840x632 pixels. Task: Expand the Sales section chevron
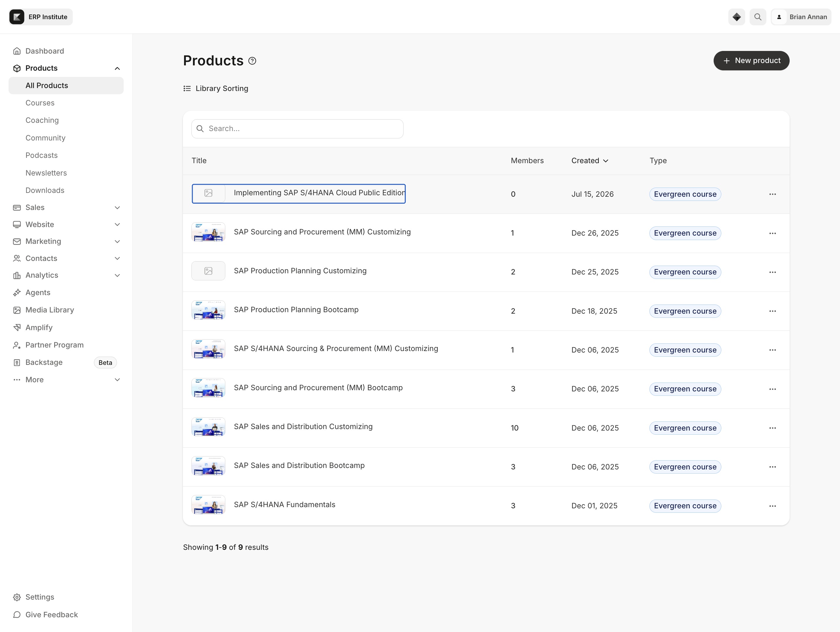tap(117, 207)
